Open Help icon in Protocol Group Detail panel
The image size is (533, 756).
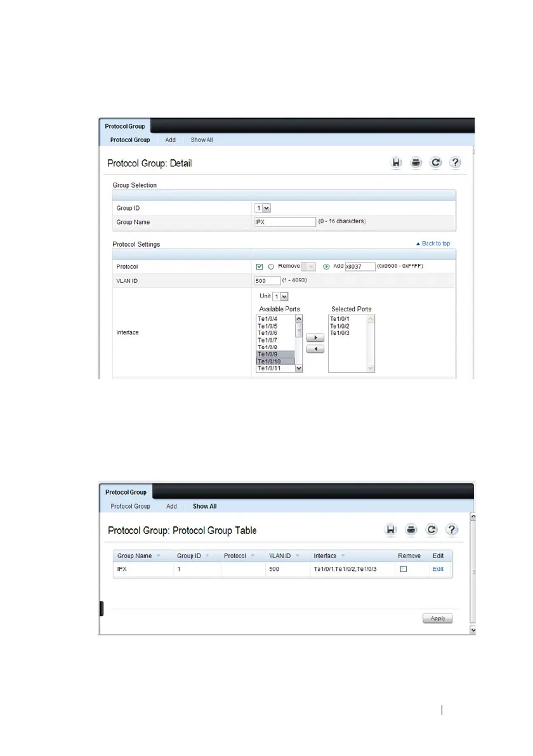coord(455,163)
